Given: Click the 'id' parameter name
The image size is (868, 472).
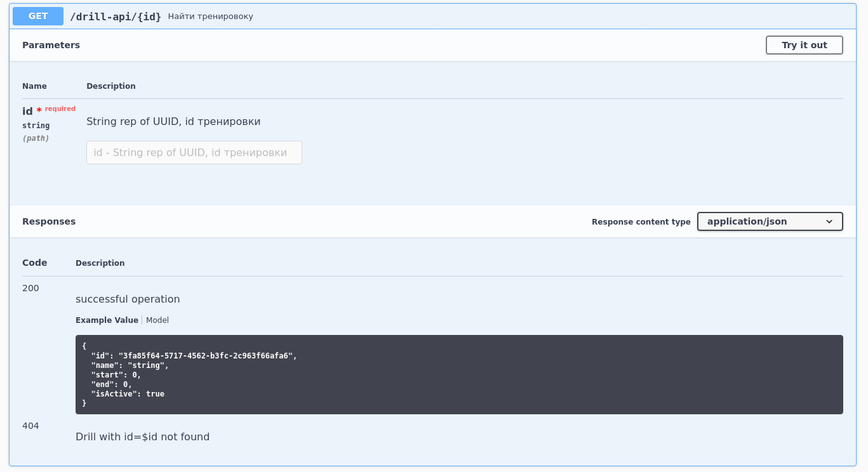Looking at the screenshot, I should pyautogui.click(x=27, y=111).
